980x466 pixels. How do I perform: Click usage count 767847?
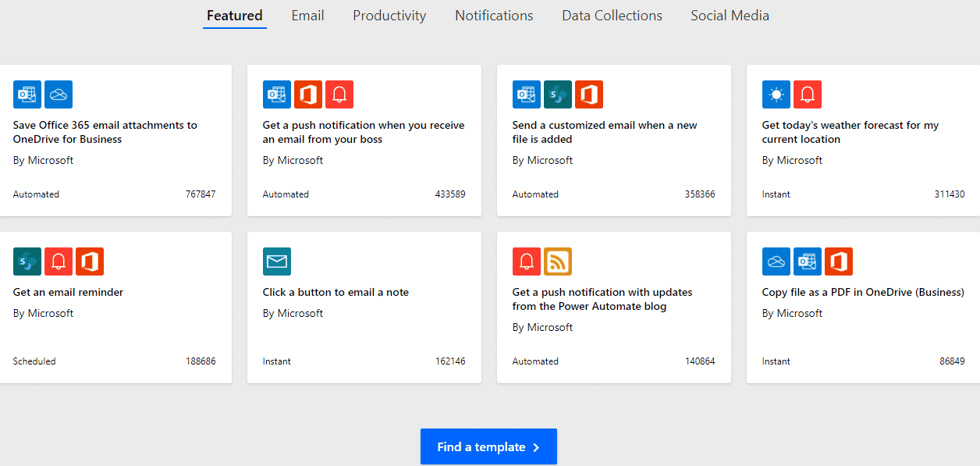tap(201, 194)
